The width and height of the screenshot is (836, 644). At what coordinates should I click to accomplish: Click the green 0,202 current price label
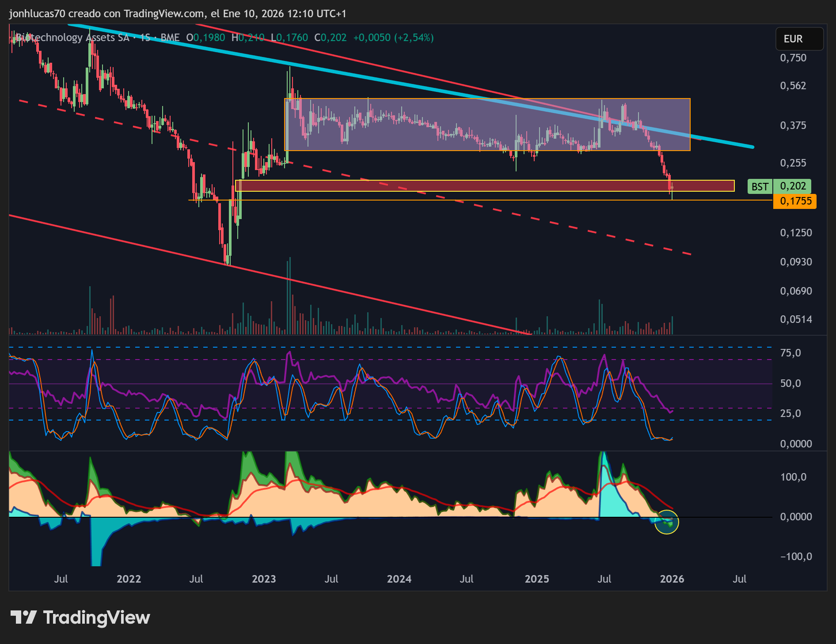(793, 186)
